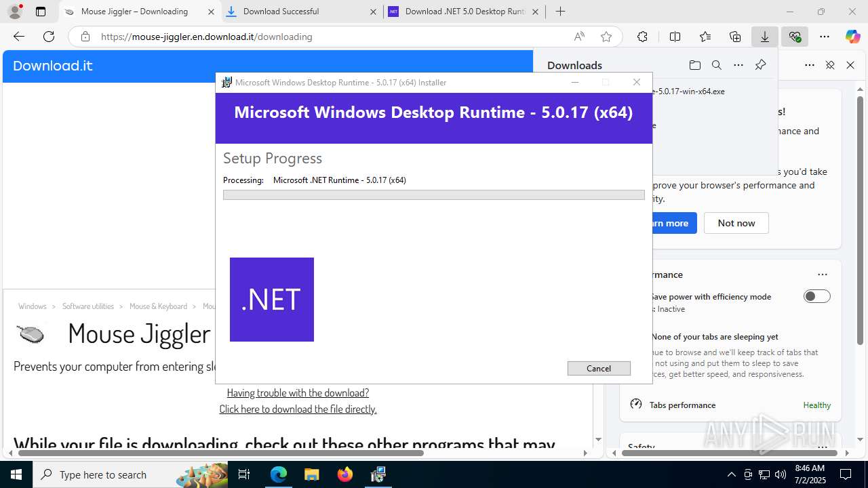Click direct file download link
Screen dimensions: 868x488
point(298,409)
